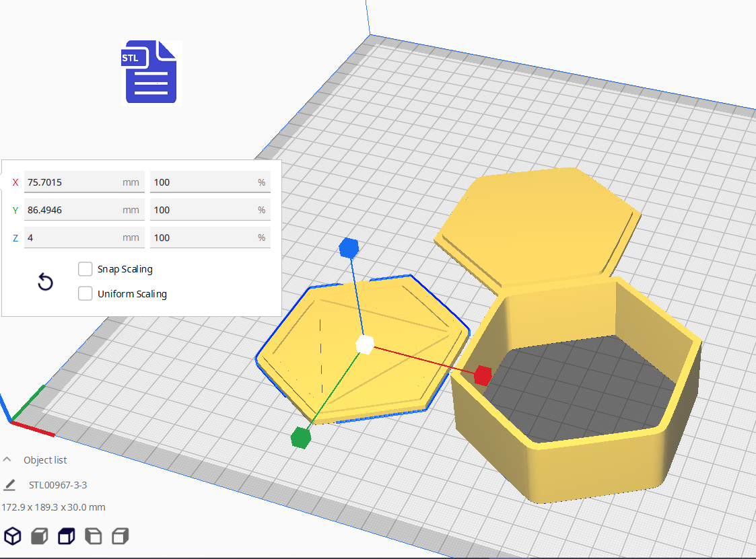Image resolution: width=756 pixels, height=559 pixels.
Task: Click the blue STL file icon
Action: [x=151, y=73]
